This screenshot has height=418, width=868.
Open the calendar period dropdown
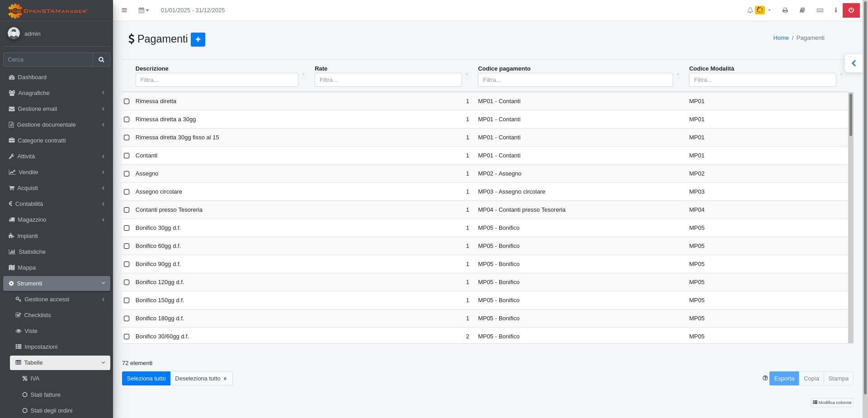coord(143,10)
